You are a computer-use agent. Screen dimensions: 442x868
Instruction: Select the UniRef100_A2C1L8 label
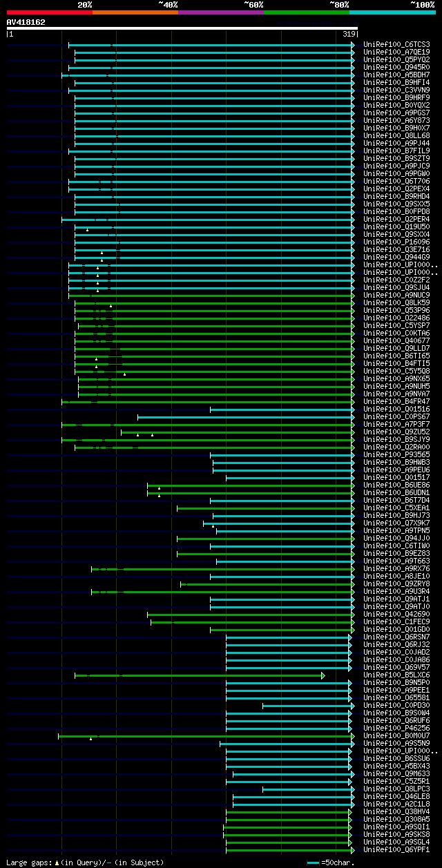[x=396, y=804]
